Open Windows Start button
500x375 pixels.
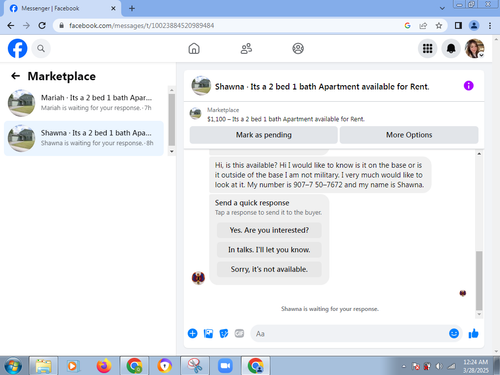pos(13,366)
